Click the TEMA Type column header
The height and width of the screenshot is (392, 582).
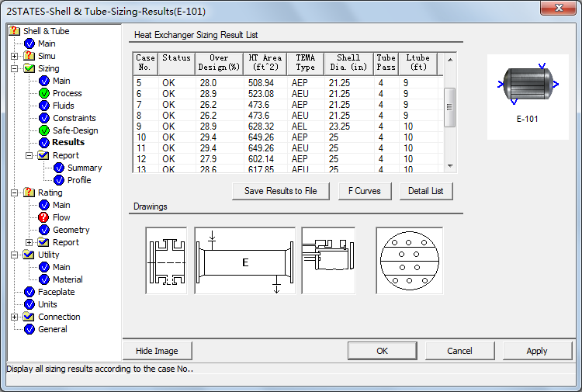[306, 63]
